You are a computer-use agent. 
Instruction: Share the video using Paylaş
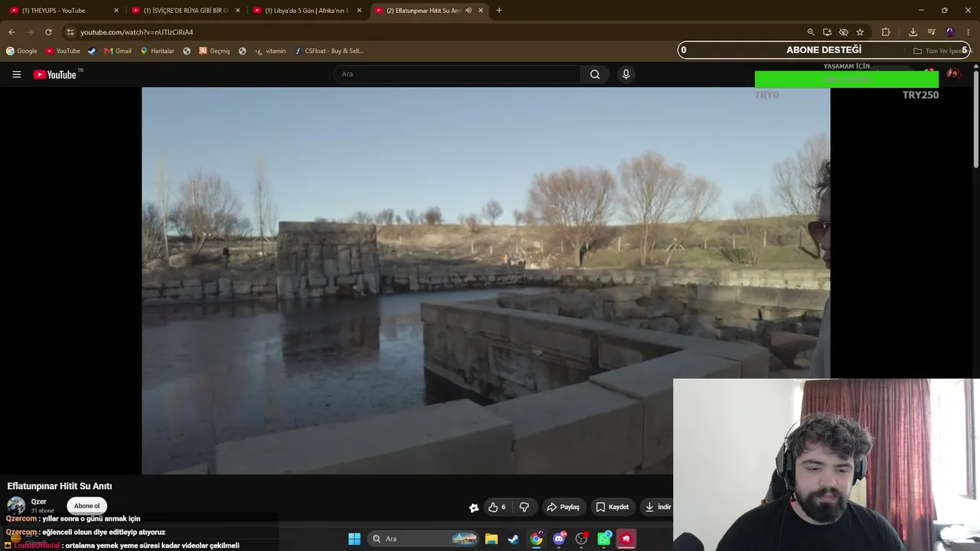(563, 507)
